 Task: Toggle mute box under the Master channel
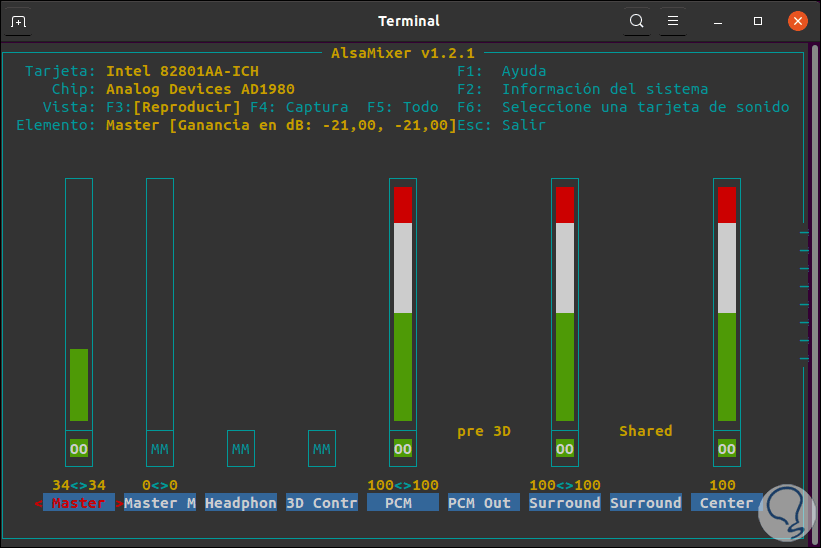coord(79,449)
